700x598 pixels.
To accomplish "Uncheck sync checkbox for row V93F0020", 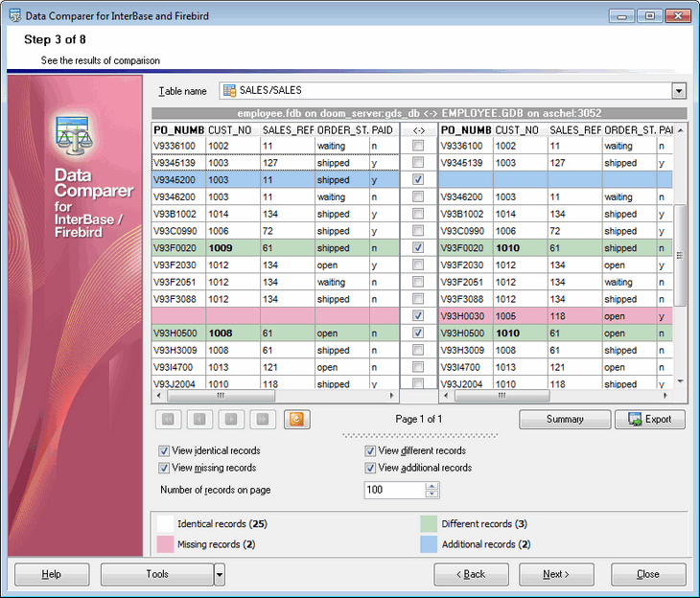I will (418, 247).
